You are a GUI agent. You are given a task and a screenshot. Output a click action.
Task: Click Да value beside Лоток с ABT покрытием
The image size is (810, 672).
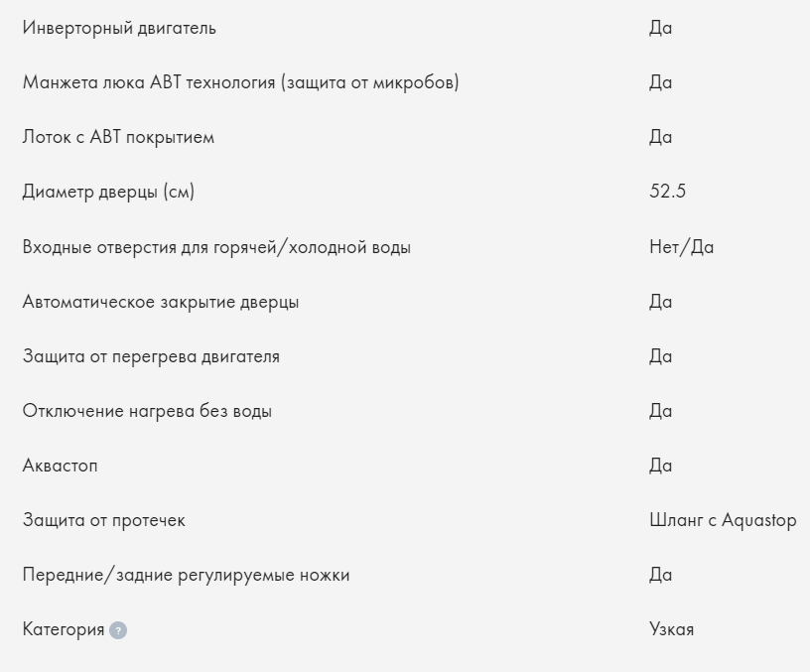[x=660, y=137]
